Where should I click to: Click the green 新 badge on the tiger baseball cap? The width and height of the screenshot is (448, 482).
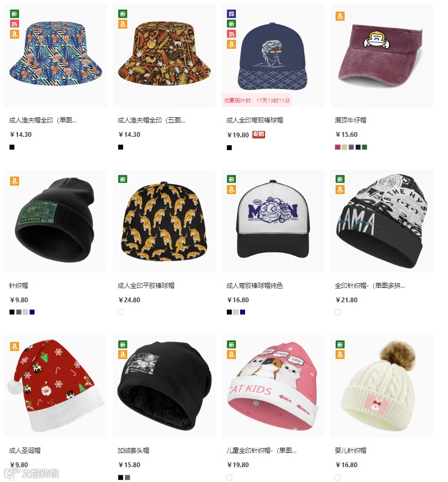point(123,179)
